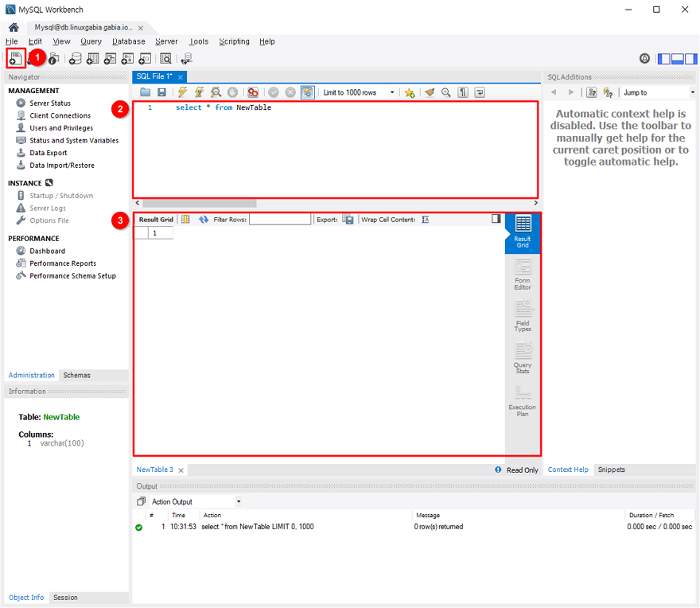Image resolution: width=700 pixels, height=608 pixels.
Task: Click the Filter Rows input field
Action: click(280, 220)
